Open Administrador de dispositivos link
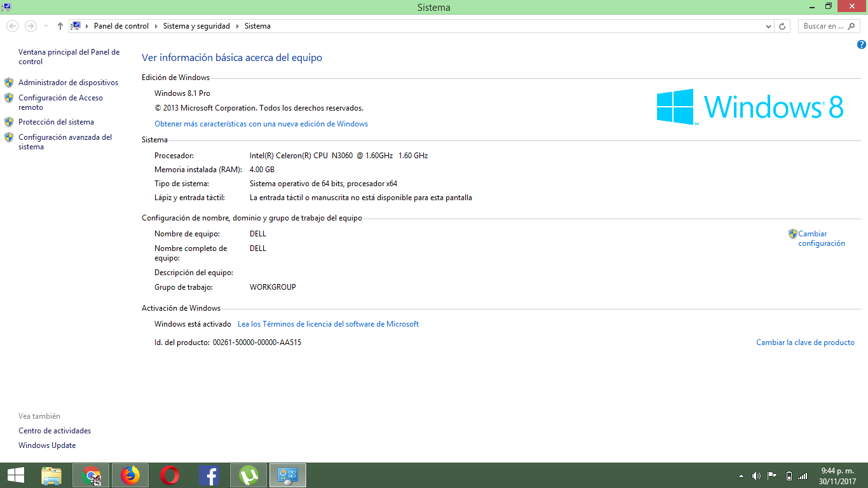The width and height of the screenshot is (868, 488). pos(68,83)
